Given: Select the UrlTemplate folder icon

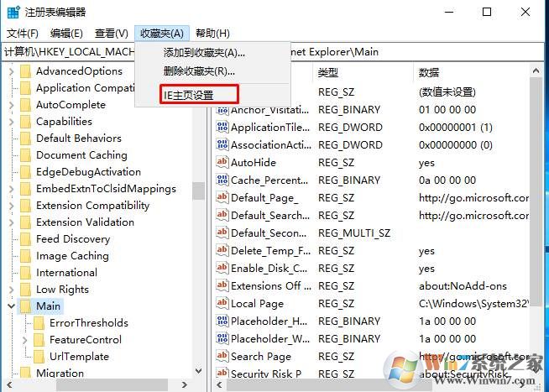Looking at the screenshot, I should 39,357.
